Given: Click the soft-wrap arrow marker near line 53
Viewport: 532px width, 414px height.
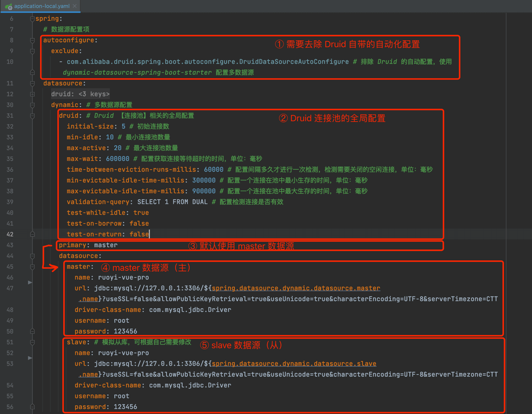Looking at the screenshot, I should [x=30, y=358].
